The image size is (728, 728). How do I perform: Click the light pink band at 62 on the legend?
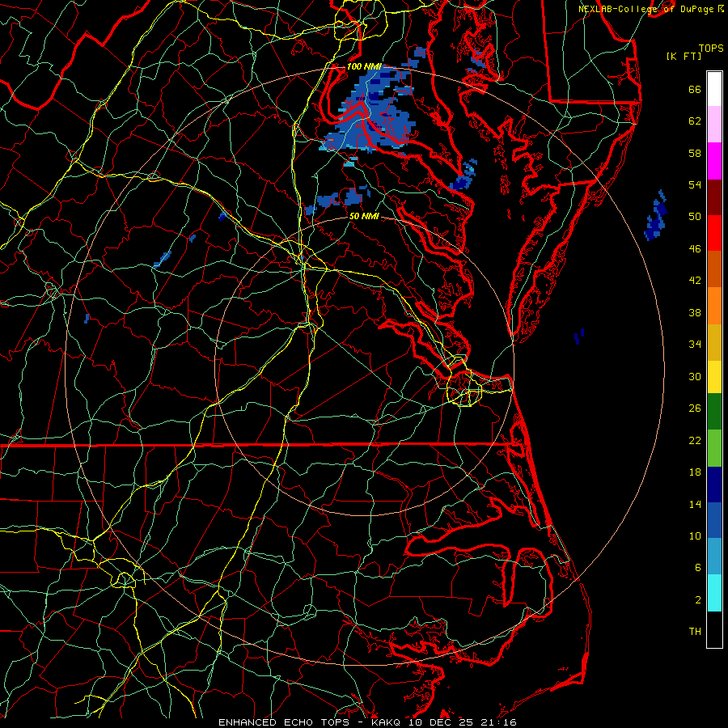[x=714, y=124]
